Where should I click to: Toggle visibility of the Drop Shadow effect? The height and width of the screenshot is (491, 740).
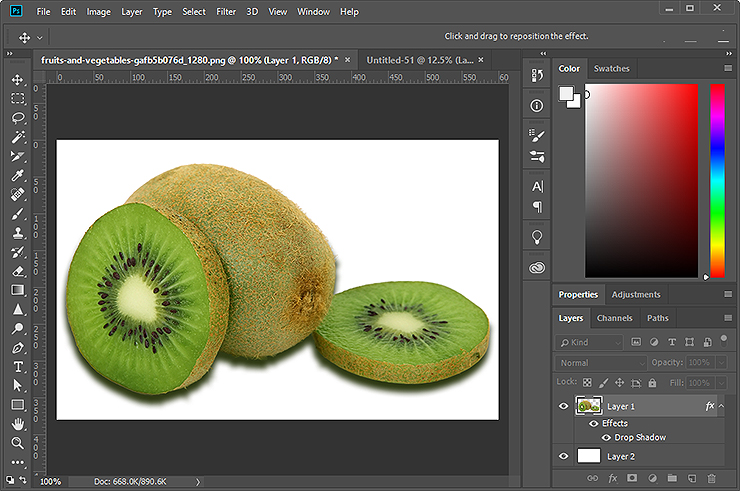tap(606, 437)
